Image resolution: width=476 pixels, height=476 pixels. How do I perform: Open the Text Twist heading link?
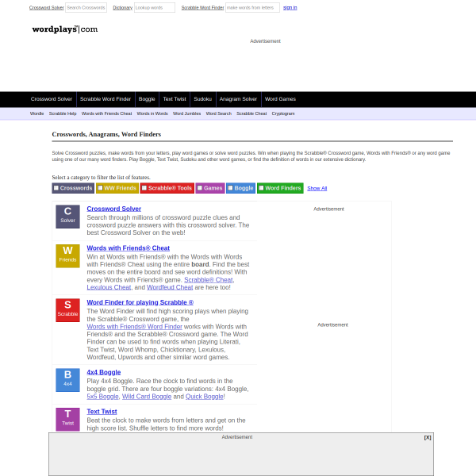102,412
